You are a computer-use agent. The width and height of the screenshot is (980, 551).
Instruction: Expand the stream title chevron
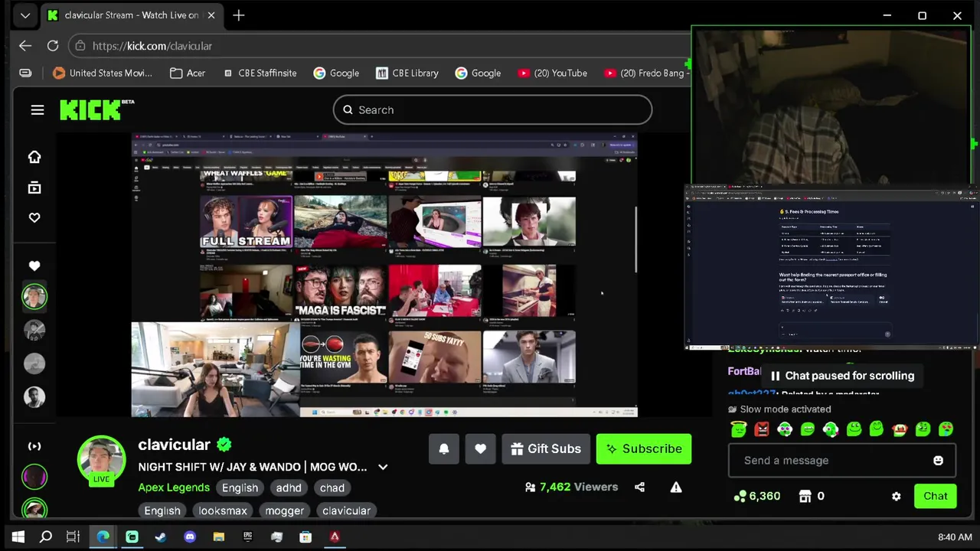click(x=383, y=468)
